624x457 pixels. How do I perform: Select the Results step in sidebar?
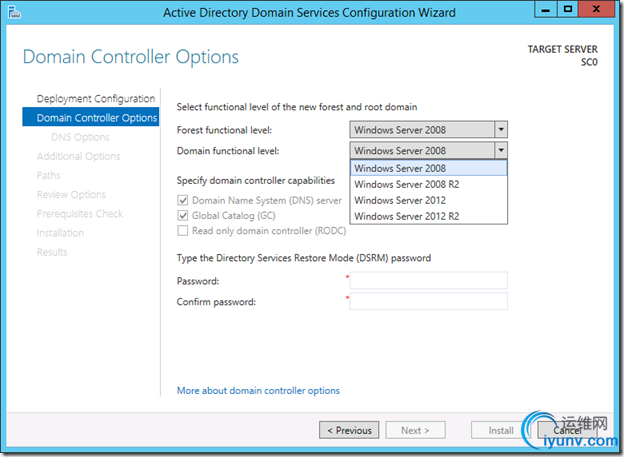click(x=52, y=252)
